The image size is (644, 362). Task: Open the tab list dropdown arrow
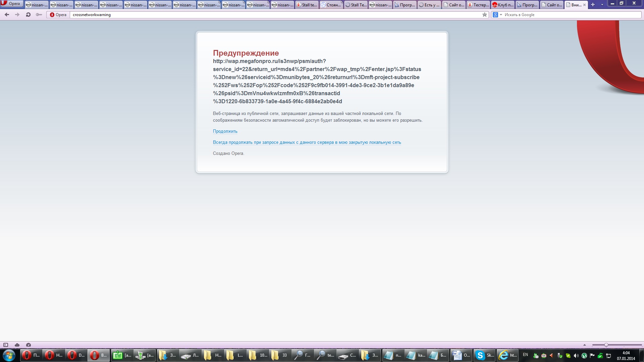tap(602, 5)
